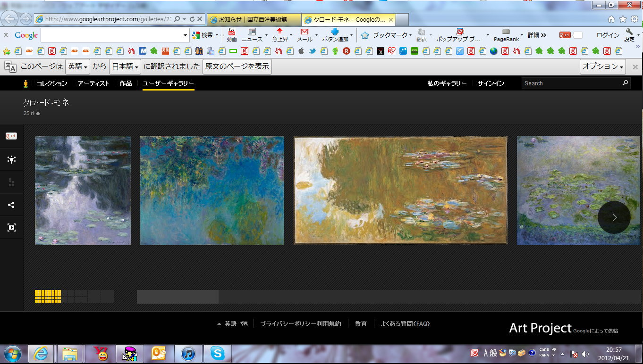This screenshot has height=364, width=643.
Task: Click the next arrow over the gallery
Action: [x=614, y=217]
